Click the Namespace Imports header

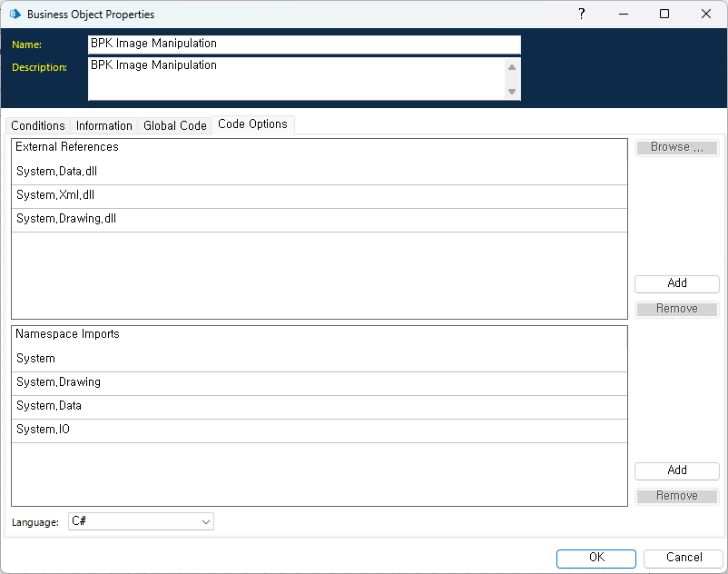pos(68,334)
